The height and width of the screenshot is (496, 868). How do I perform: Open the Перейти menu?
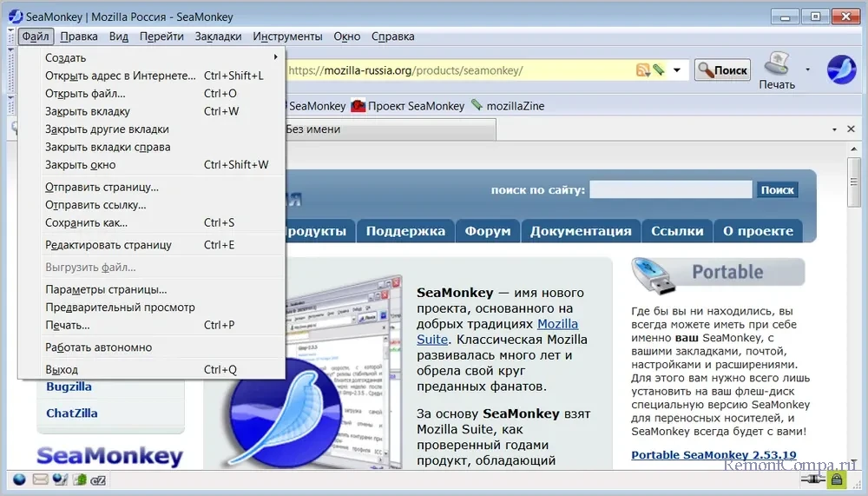tap(161, 36)
